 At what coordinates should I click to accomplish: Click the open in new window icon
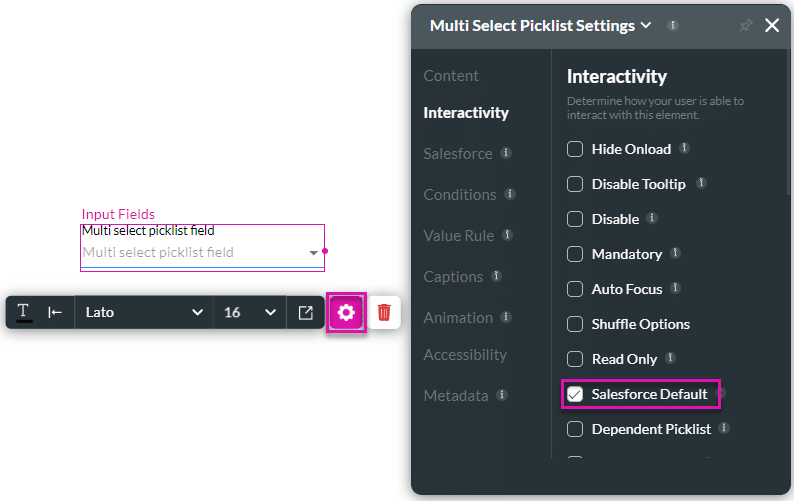pos(306,313)
